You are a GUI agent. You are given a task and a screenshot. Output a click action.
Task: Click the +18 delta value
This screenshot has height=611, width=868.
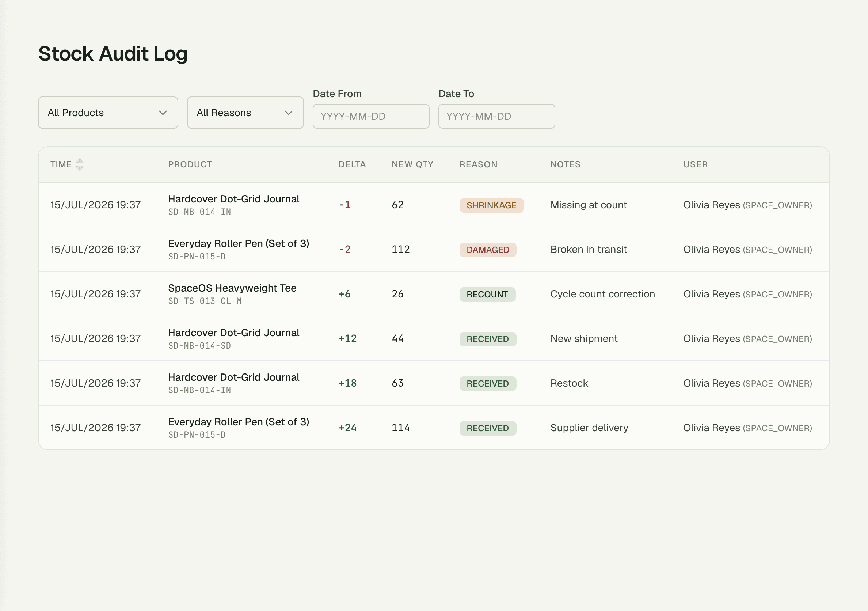coord(347,383)
